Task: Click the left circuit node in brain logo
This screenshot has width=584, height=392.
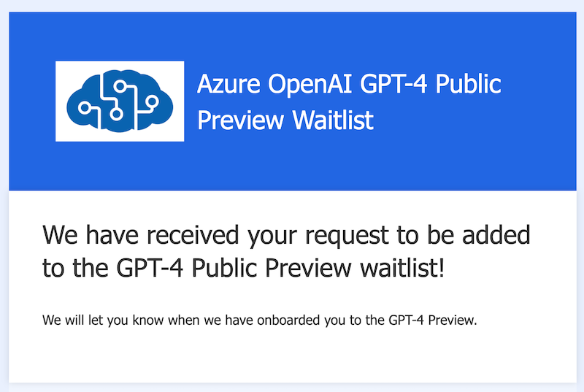Action: pos(85,108)
